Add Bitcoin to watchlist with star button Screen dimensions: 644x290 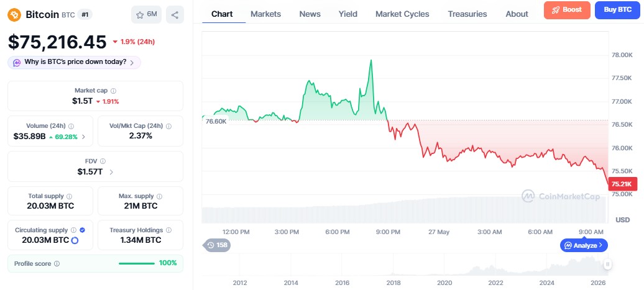[x=146, y=15]
